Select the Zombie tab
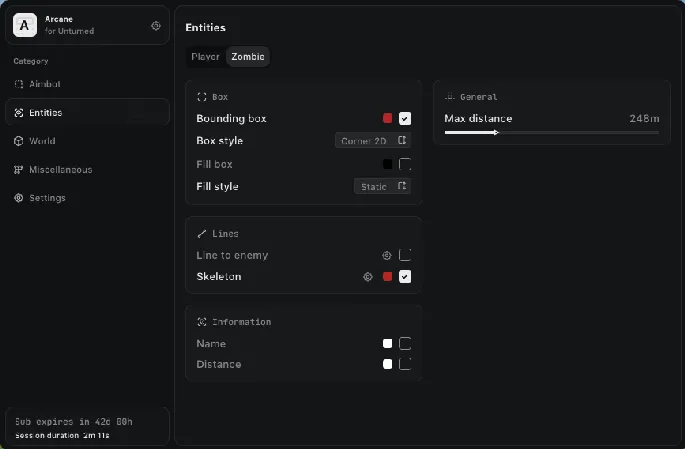Screen dimensions: 685x449 (x=248, y=57)
